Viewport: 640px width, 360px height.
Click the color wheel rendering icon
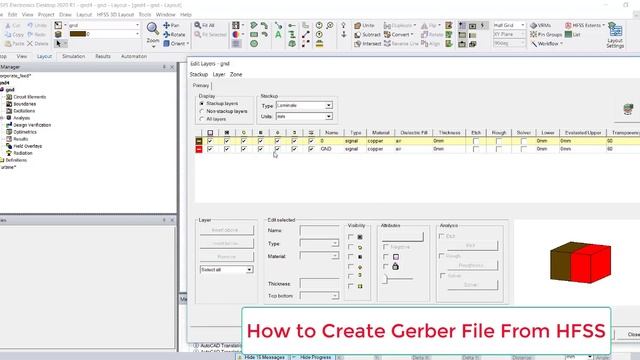[236, 35]
